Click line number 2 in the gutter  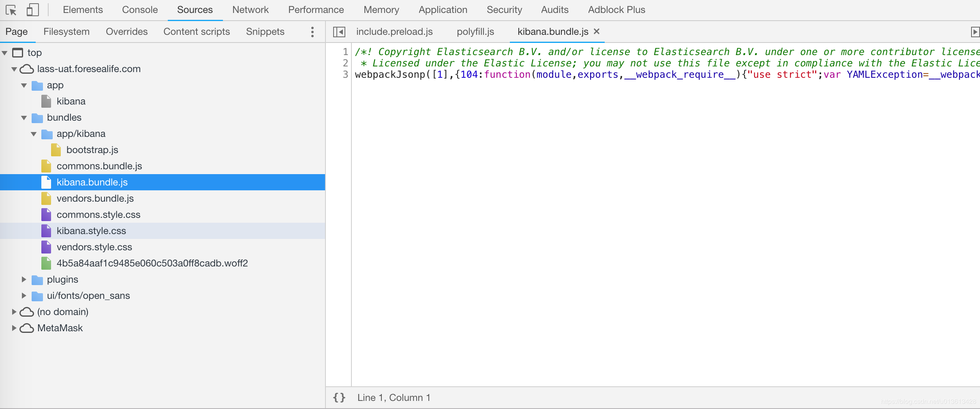coord(345,63)
